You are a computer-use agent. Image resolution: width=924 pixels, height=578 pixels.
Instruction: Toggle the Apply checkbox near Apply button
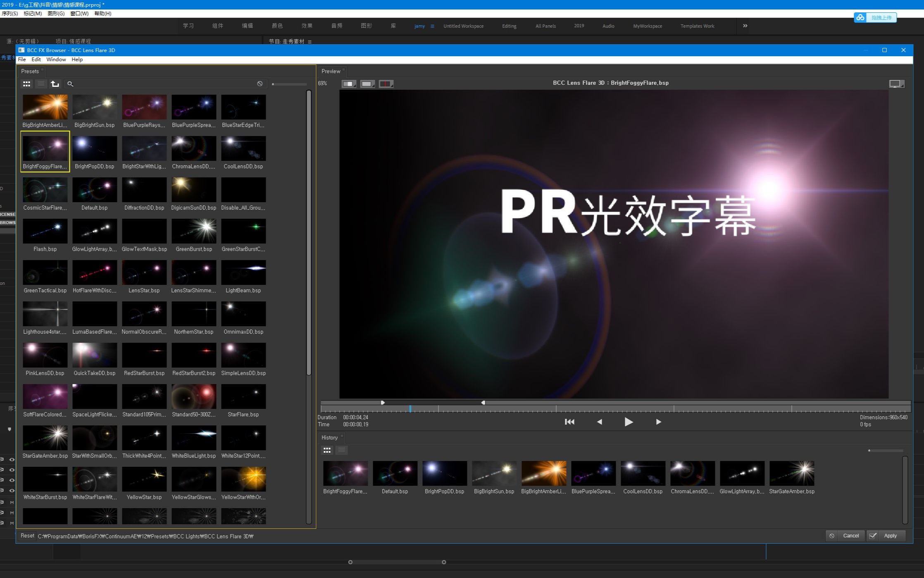pos(872,536)
